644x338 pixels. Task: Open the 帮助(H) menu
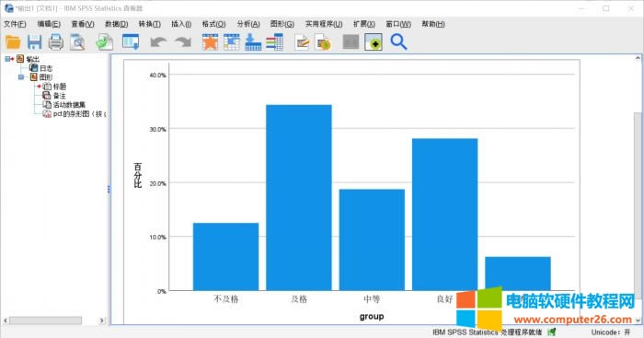(433, 24)
